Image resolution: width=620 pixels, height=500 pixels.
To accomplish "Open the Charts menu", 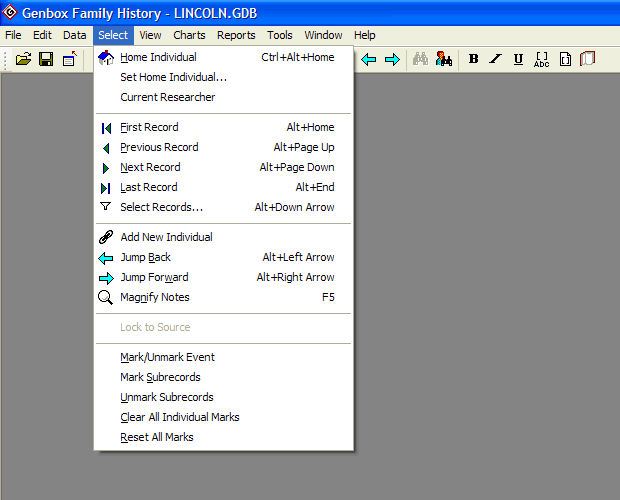I will [189, 35].
